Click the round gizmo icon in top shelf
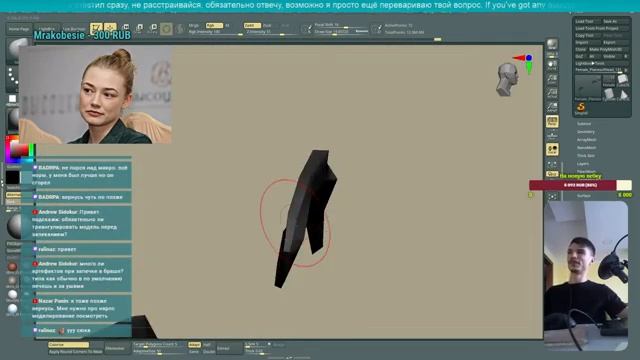 pos(166,29)
